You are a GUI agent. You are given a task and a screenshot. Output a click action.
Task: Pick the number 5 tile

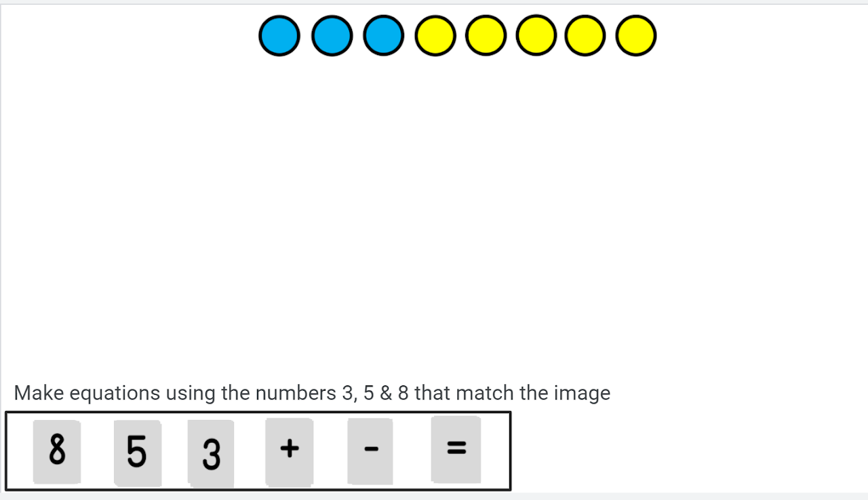pyautogui.click(x=137, y=453)
